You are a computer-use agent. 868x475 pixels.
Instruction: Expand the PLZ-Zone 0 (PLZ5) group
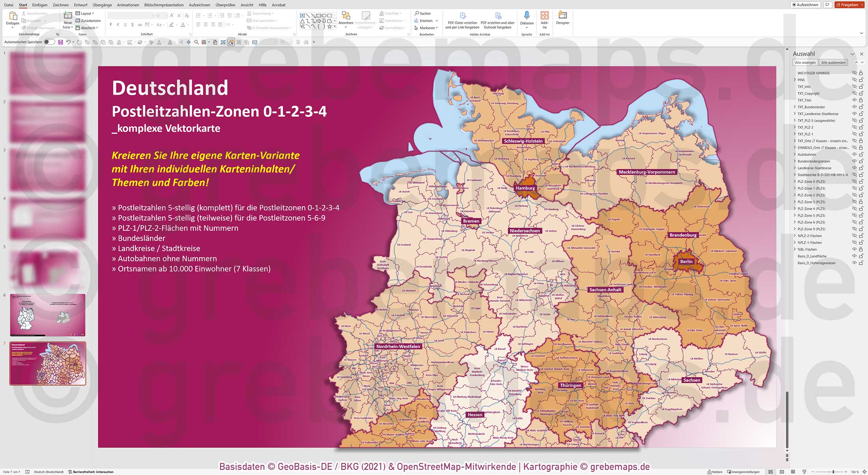[x=794, y=181]
